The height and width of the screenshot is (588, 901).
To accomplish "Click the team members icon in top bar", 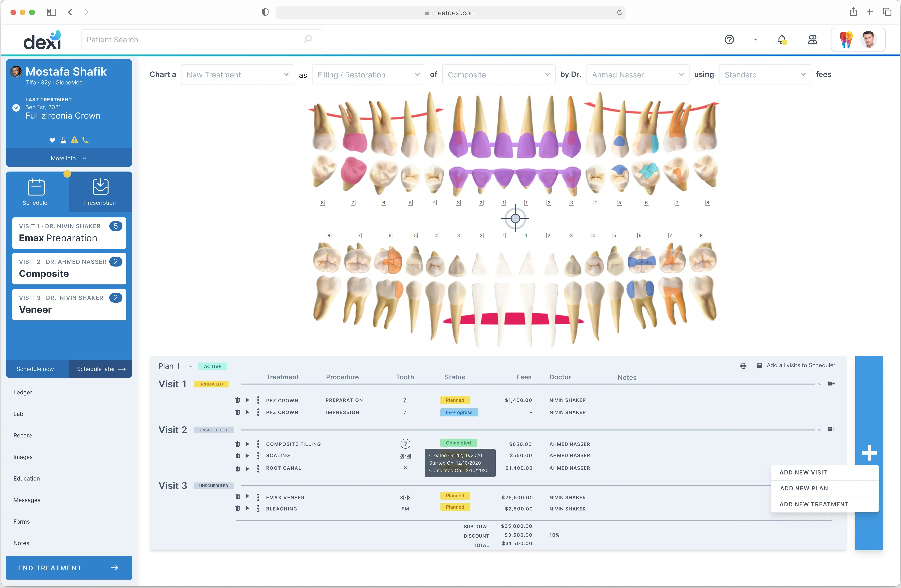I will point(812,40).
